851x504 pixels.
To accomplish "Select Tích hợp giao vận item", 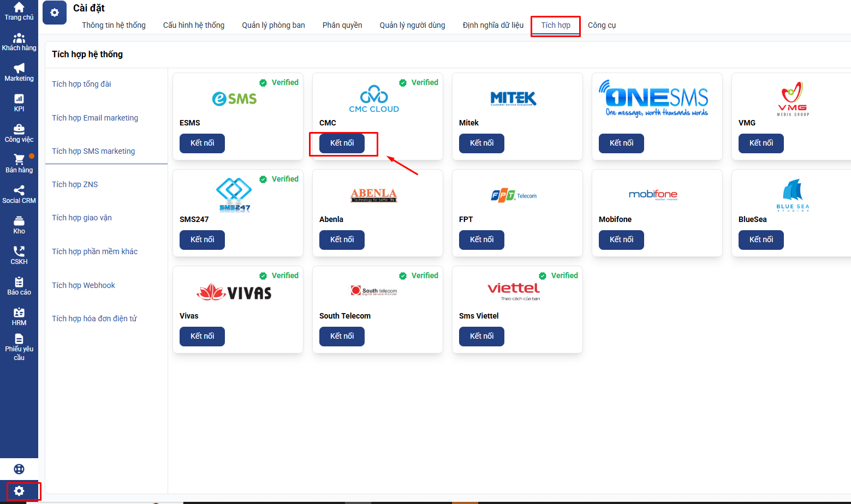I will [82, 218].
